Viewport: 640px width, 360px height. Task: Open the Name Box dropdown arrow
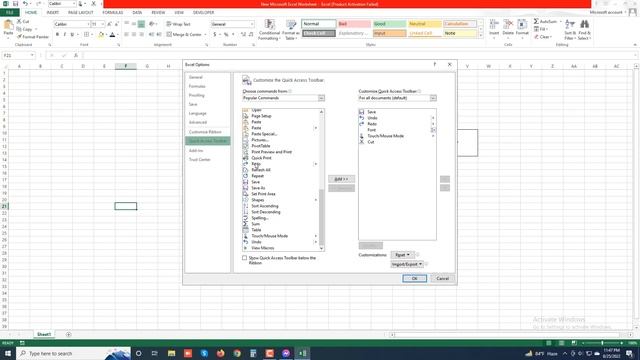point(32,55)
